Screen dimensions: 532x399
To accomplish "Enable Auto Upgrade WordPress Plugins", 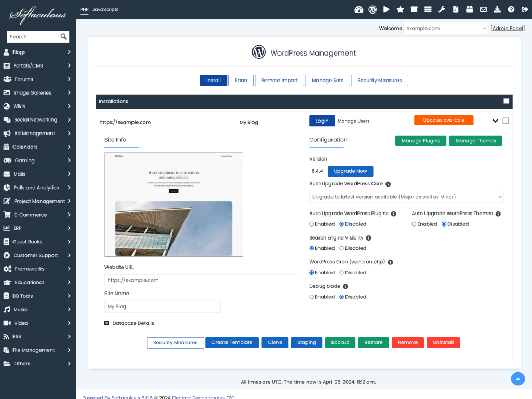I will 312,224.
